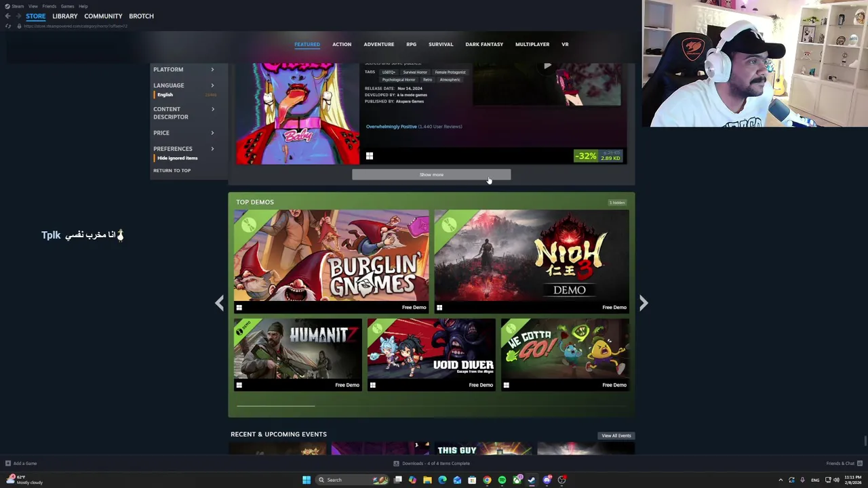Open the Windows Start menu

point(307,480)
